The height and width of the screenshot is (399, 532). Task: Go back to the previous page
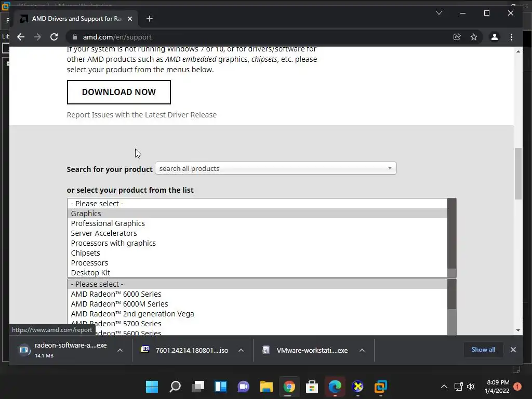coord(21,37)
